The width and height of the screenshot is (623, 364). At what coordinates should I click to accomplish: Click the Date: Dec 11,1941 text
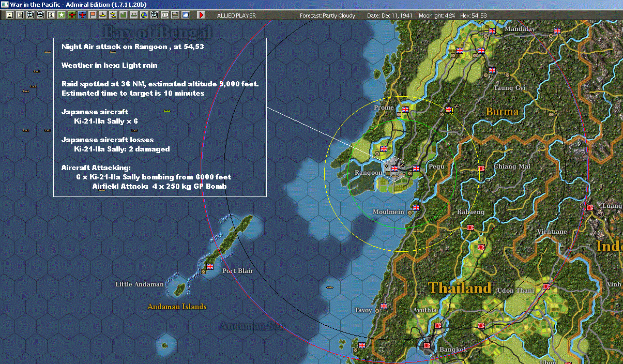tap(389, 16)
